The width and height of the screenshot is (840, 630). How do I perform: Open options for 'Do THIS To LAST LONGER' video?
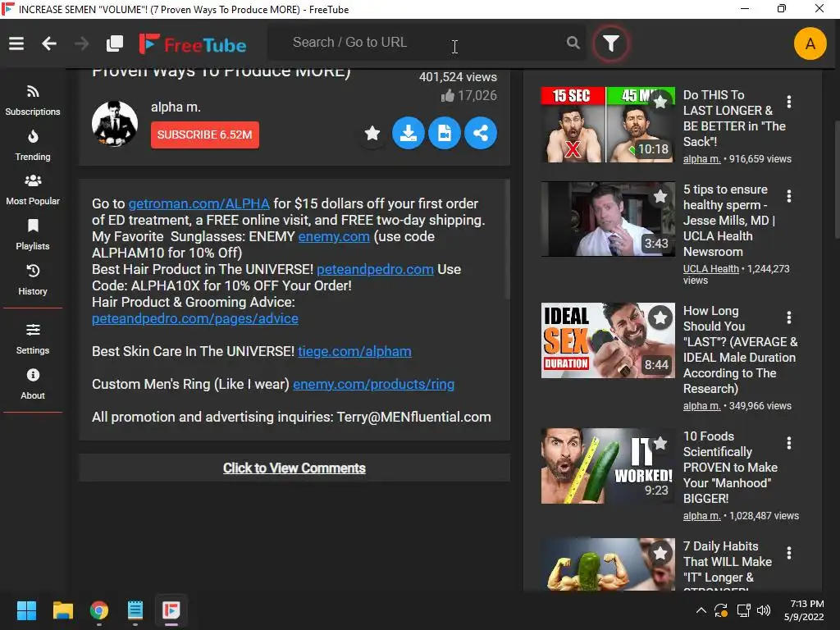[788, 102]
